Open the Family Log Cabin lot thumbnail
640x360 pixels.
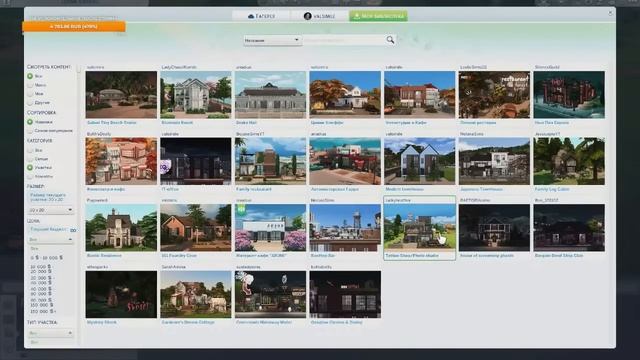(x=569, y=161)
